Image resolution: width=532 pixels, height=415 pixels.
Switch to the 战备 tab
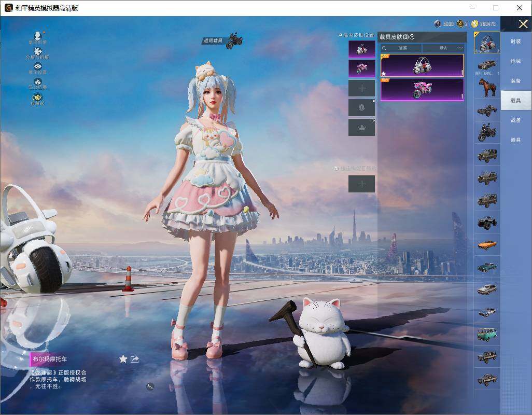click(516, 120)
